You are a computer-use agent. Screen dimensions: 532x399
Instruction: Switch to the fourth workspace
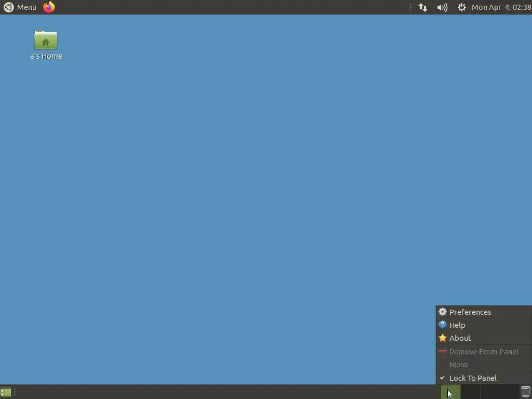tap(509, 392)
